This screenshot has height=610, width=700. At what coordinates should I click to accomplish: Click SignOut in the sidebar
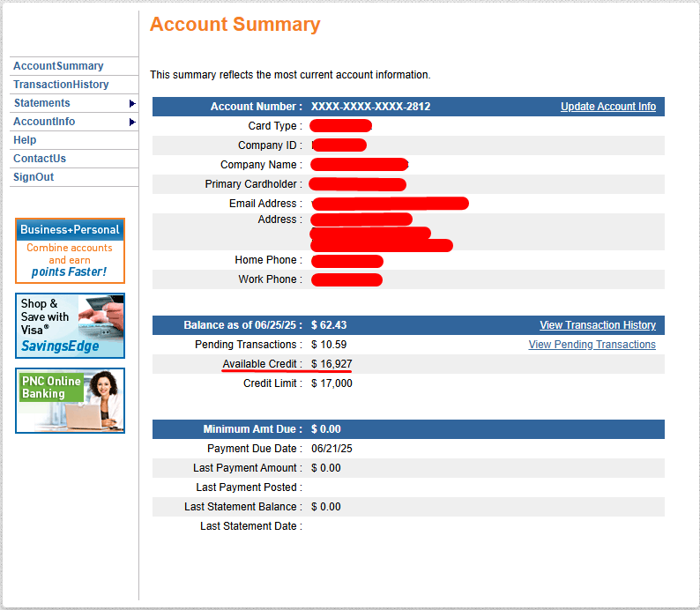coord(34,177)
